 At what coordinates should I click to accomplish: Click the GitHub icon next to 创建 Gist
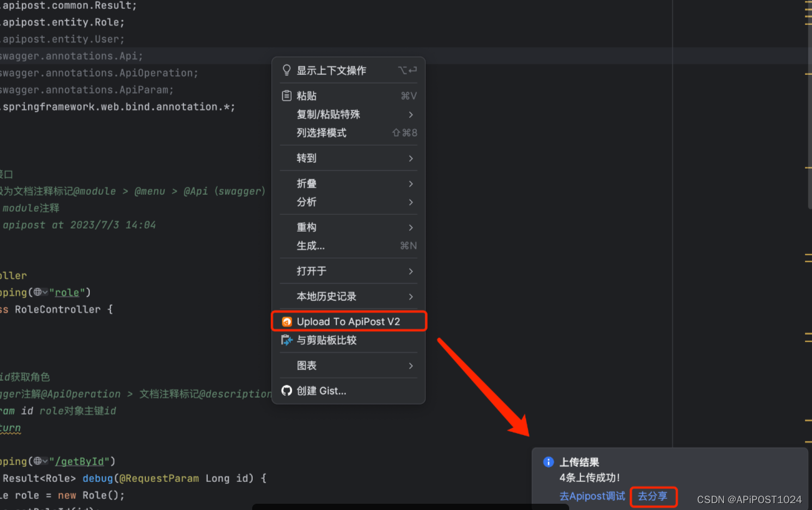click(286, 390)
